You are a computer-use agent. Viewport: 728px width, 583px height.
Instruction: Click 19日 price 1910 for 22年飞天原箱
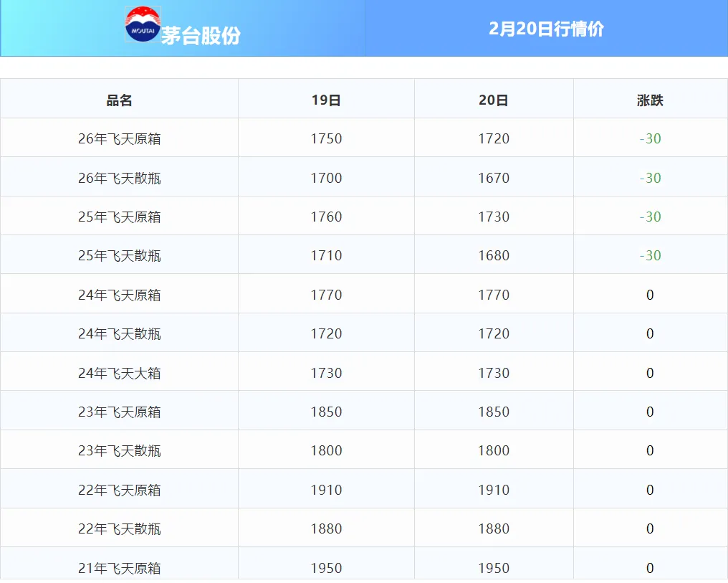coord(327,490)
